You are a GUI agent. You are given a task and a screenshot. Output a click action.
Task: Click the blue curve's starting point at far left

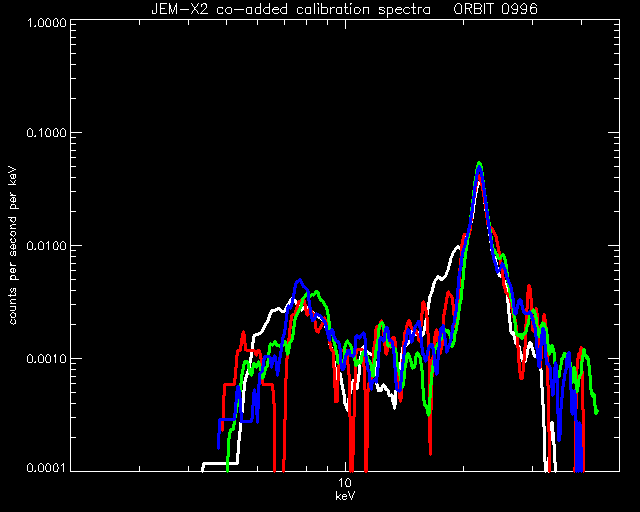coord(219,446)
